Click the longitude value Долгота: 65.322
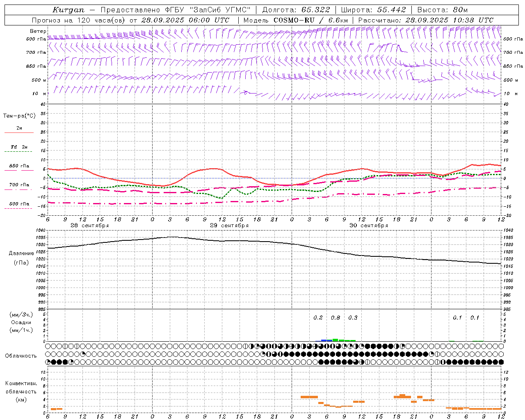The image size is (525, 420). 296,10
